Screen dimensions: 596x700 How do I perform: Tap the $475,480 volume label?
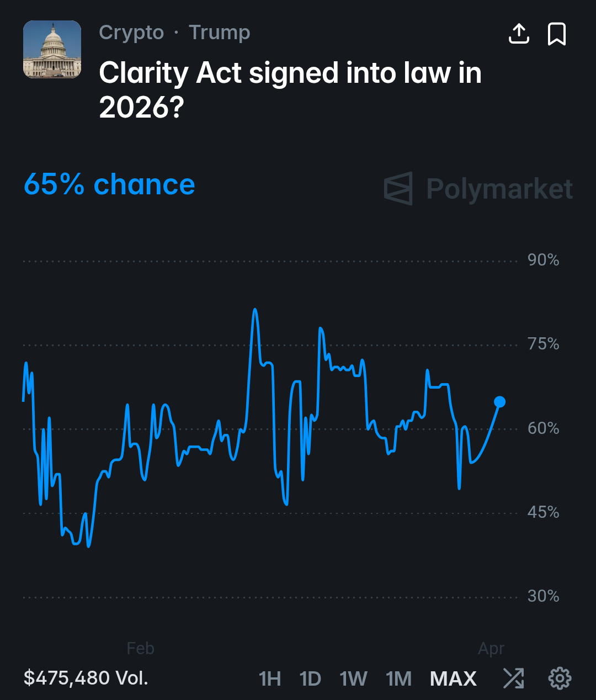86,677
